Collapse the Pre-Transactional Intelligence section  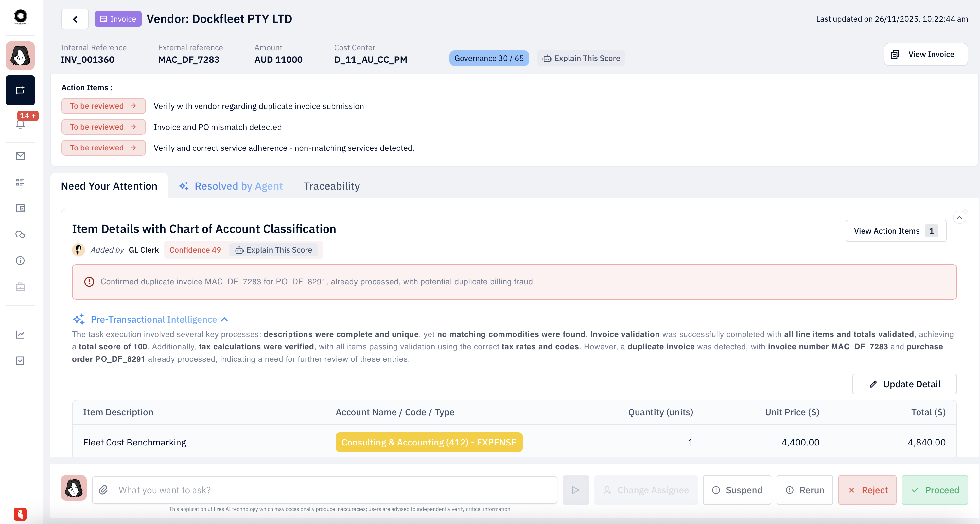pos(224,319)
